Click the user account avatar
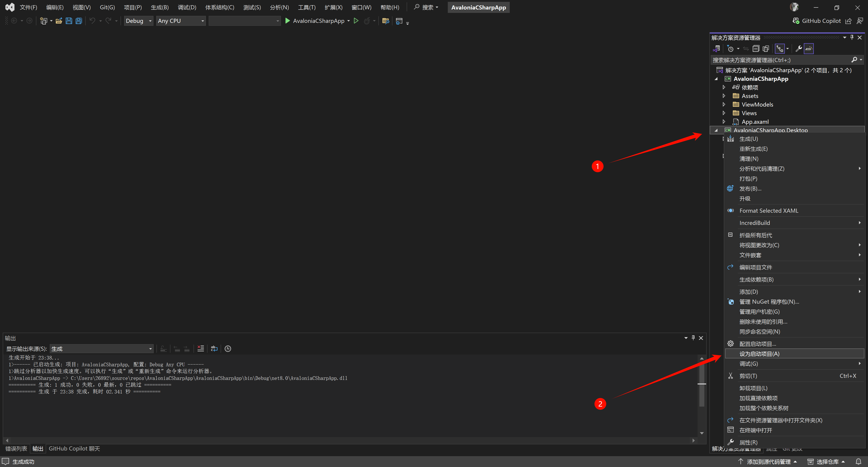 [x=794, y=7]
